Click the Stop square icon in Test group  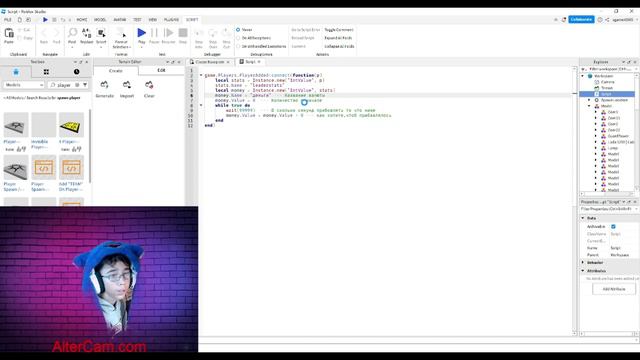[x=183, y=33]
